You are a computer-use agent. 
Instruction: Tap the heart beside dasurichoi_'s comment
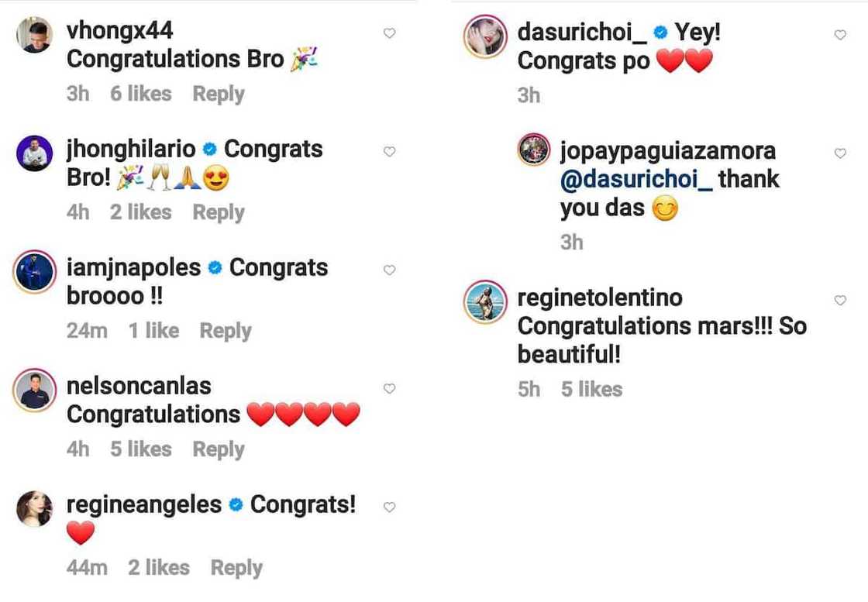(840, 35)
